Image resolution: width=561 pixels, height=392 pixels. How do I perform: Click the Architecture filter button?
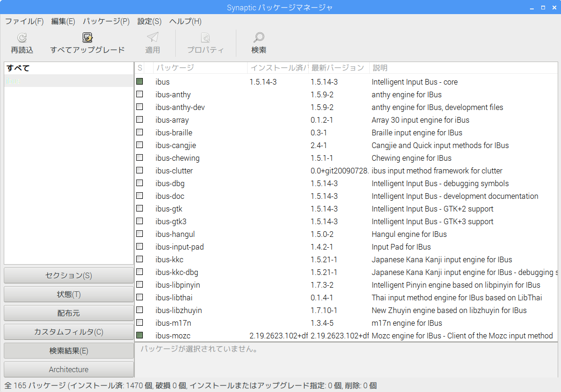[x=69, y=369]
